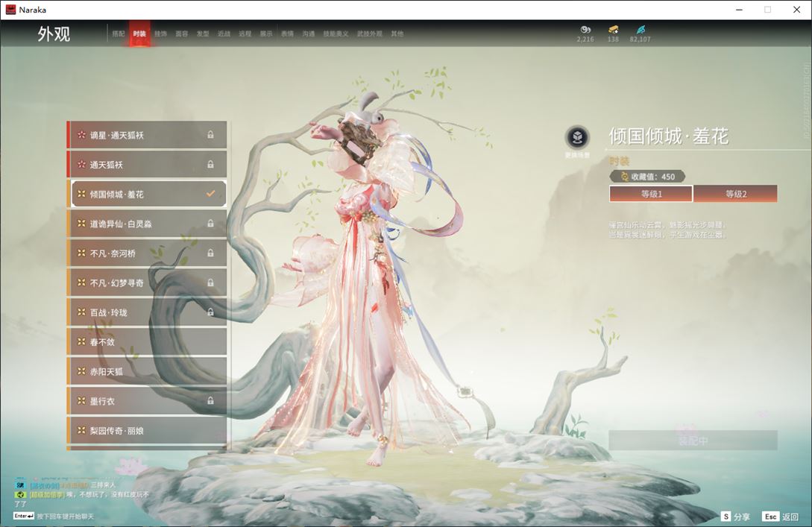Select outfit 道诡异仙·白灵淼

[147, 223]
